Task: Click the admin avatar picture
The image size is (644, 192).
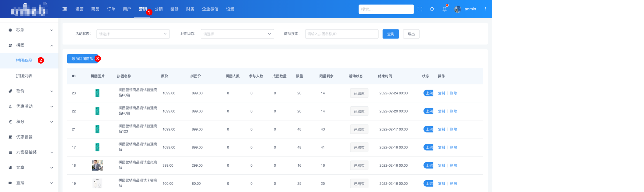Action: pyautogui.click(x=457, y=9)
